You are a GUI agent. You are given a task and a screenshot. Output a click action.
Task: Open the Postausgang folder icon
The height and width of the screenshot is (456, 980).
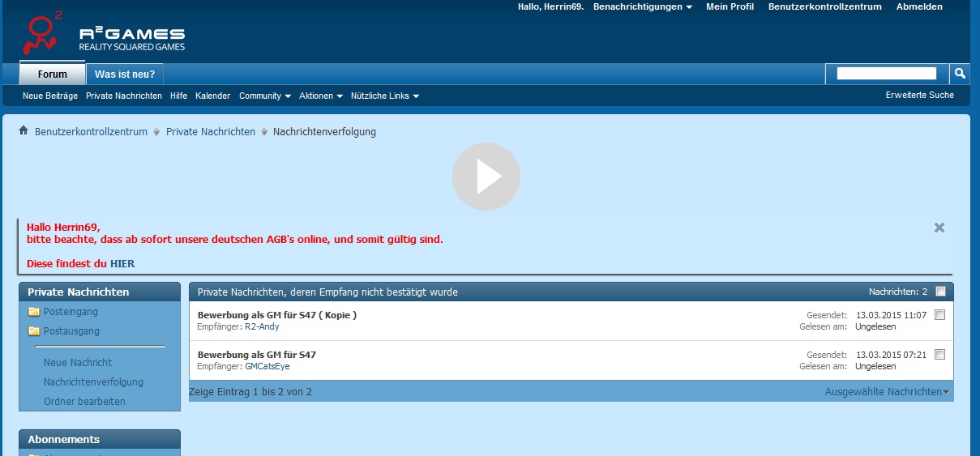34,331
